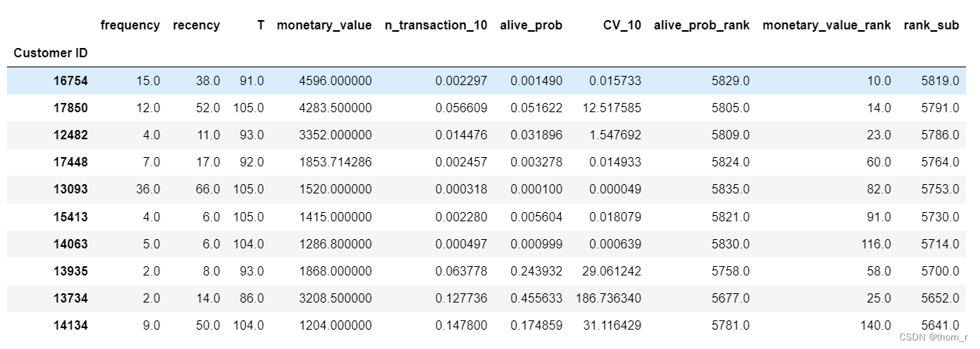Click monetary value 1286.800000
This screenshot has height=349, width=980.
334,244
